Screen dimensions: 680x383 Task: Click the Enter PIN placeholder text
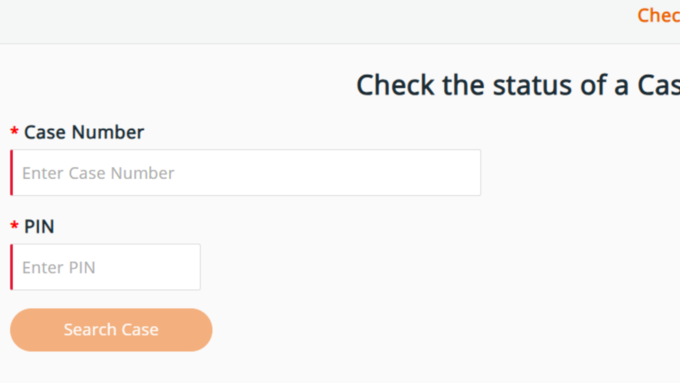pyautogui.click(x=59, y=268)
